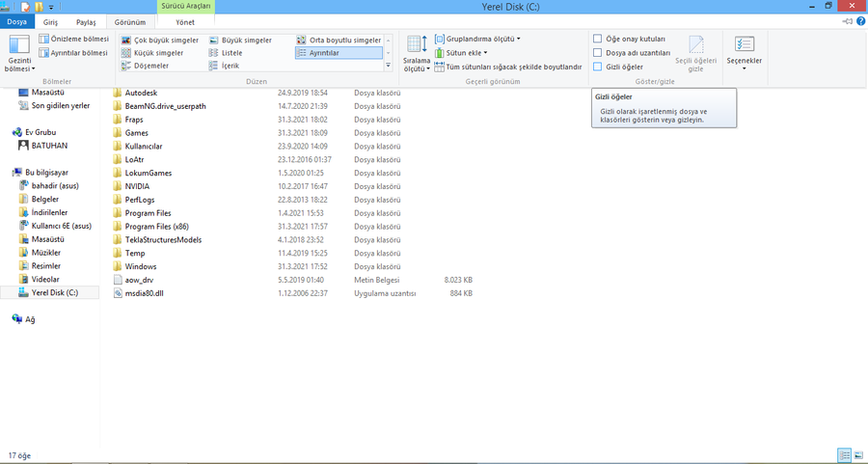Viewport: 868px width, 464px height.
Task: Select the PerfLogs folder
Action: [140, 200]
